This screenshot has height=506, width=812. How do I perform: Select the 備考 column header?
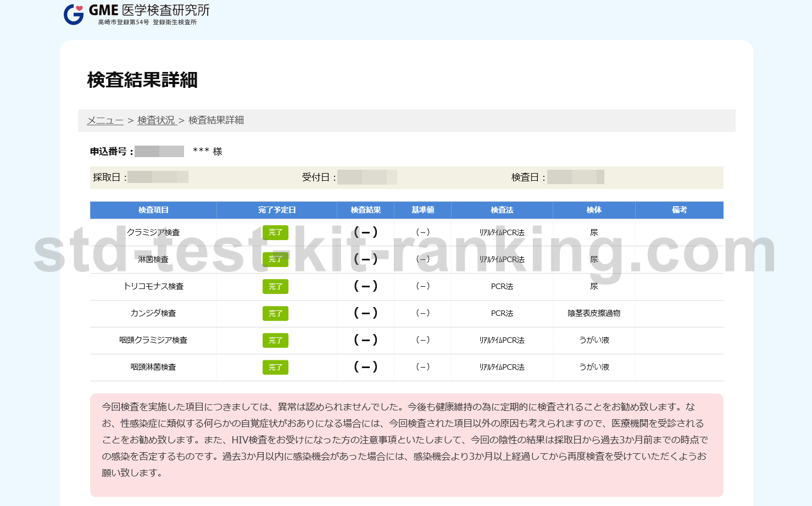(x=679, y=210)
